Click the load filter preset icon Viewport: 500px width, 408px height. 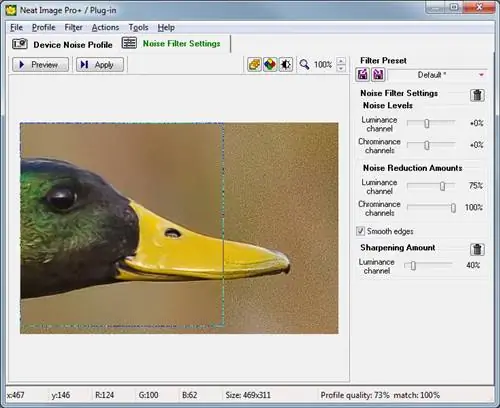click(363, 74)
